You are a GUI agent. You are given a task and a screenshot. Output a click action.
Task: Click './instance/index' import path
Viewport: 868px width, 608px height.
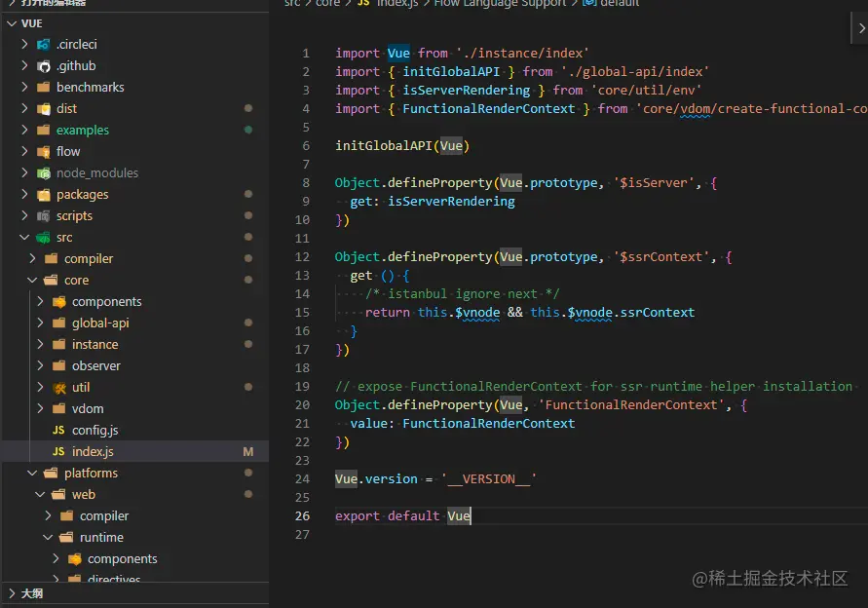pos(522,54)
